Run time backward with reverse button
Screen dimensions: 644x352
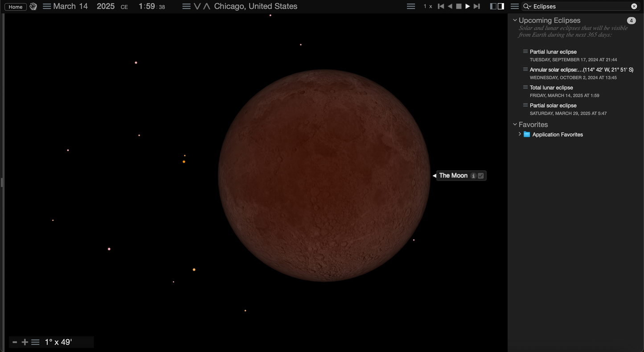click(x=450, y=6)
